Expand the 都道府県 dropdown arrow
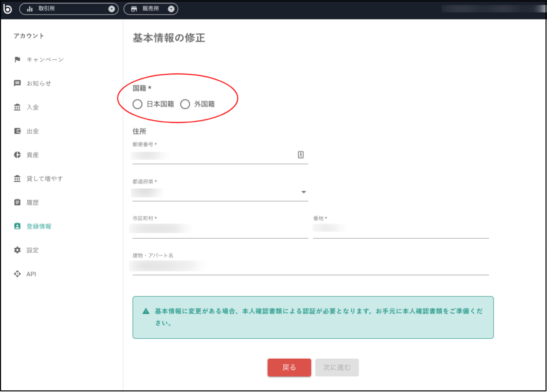This screenshot has height=392, width=547. point(304,192)
